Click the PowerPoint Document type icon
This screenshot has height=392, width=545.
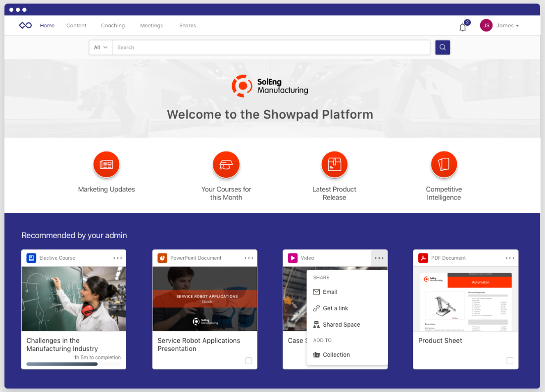[x=162, y=258]
